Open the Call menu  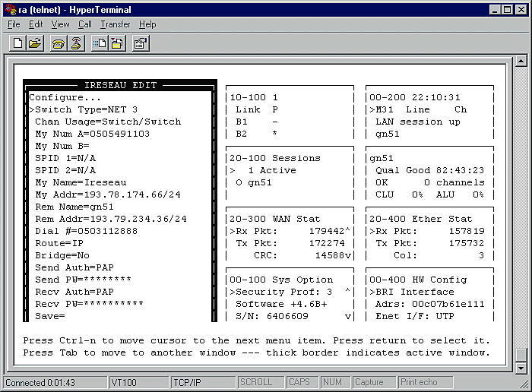(85, 24)
